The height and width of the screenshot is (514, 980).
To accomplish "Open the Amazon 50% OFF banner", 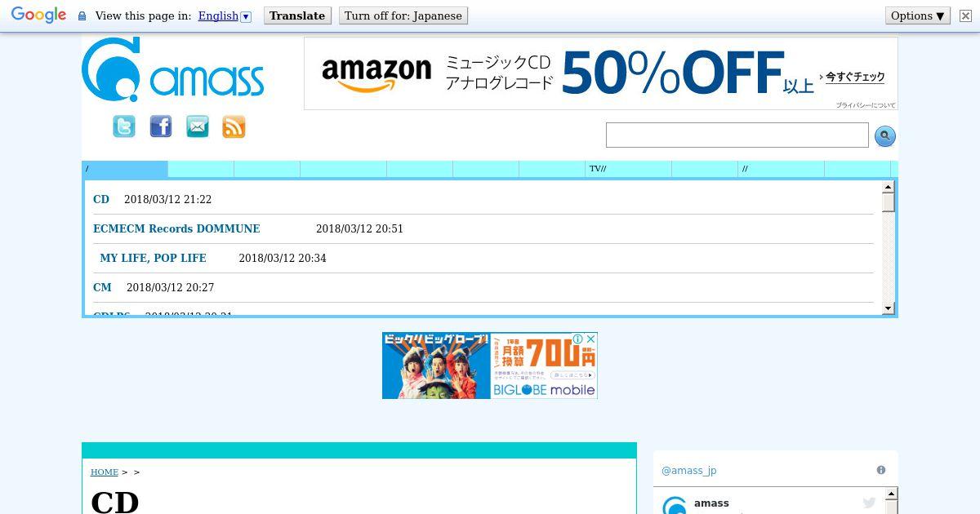I will 601,73.
